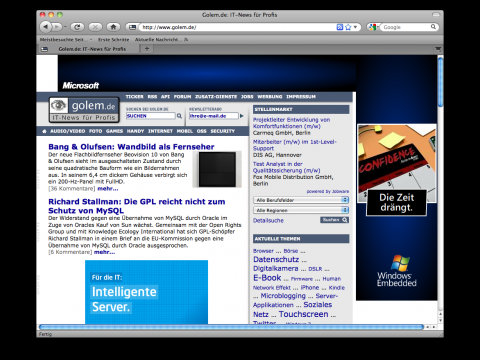Viewport: 480px width, 360px height.
Task: Go to INTERNET category
Action: pos(160,131)
